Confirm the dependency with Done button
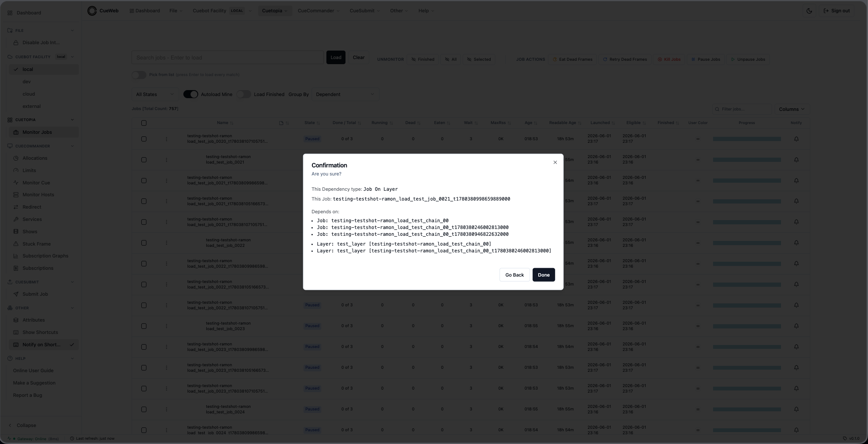Viewport: 868px width, 444px height. point(544,275)
